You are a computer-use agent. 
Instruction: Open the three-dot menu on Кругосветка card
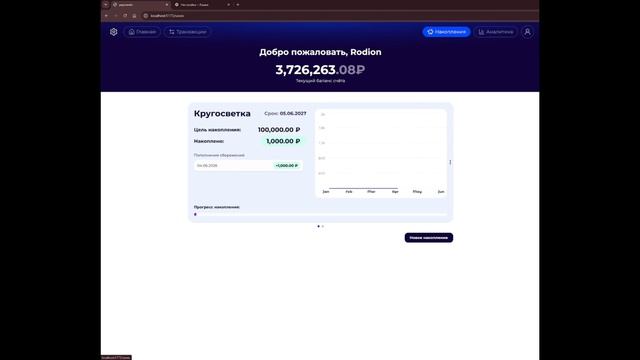pyautogui.click(x=450, y=162)
